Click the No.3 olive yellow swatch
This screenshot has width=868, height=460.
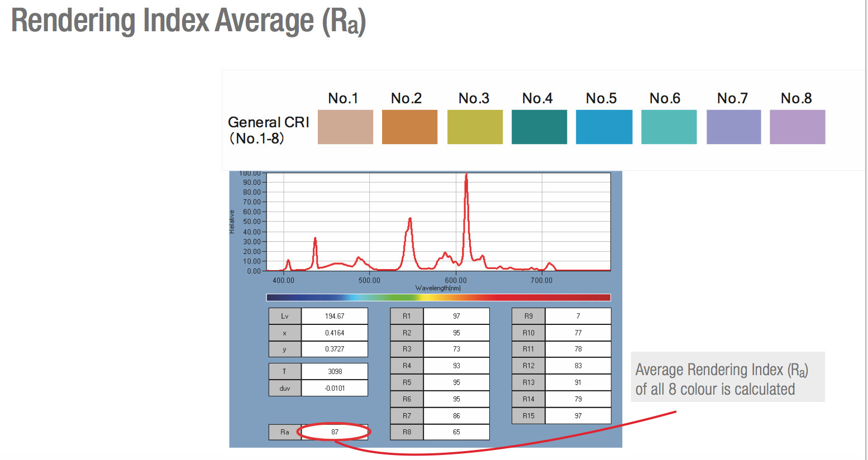pyautogui.click(x=475, y=127)
